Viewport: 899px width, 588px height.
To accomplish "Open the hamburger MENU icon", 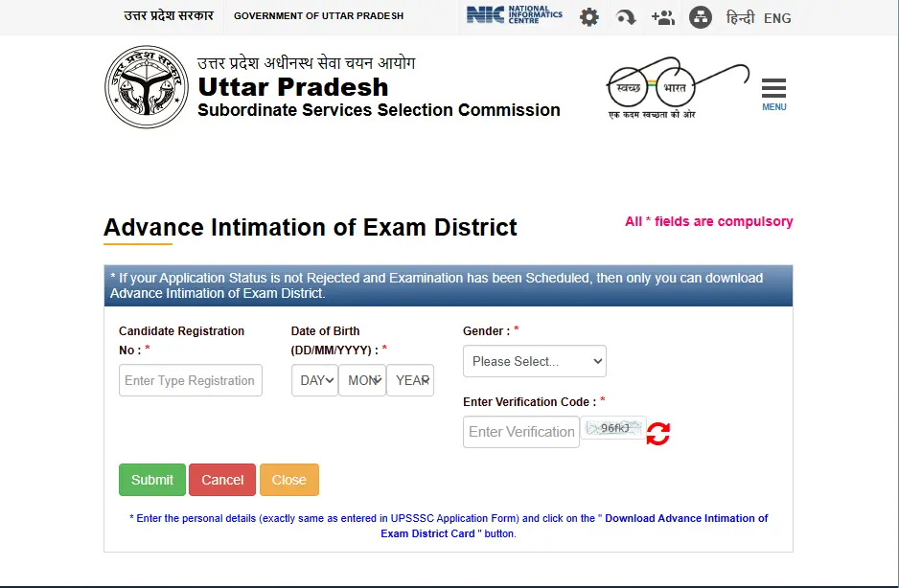I will point(773,94).
